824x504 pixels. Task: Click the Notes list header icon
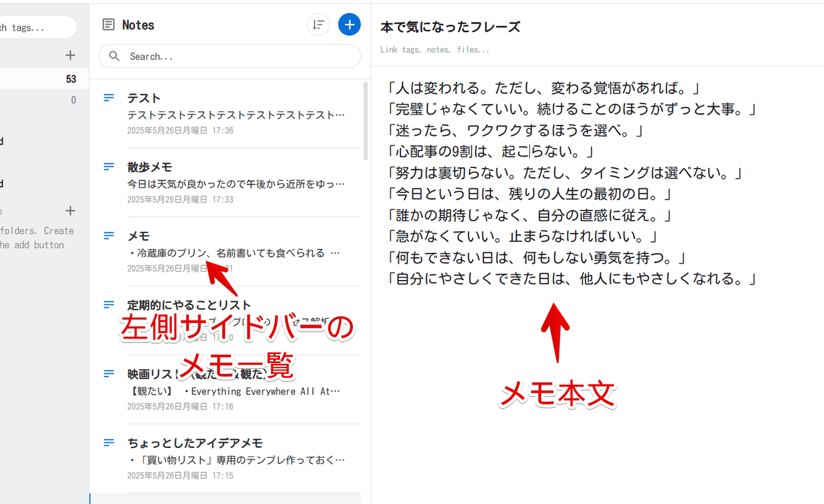pos(109,24)
